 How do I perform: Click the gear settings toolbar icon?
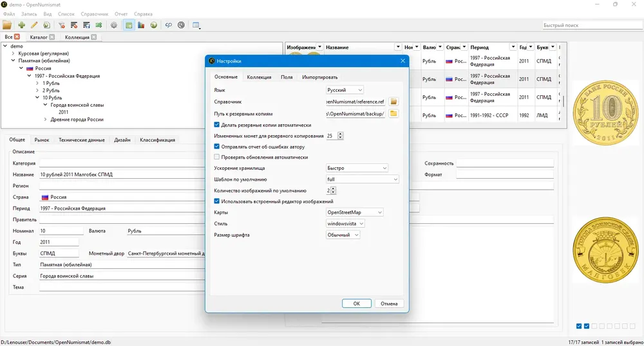tap(114, 25)
